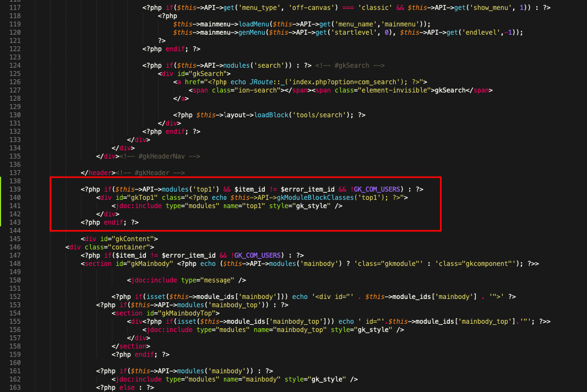Click 'mainbody' string on line 161
Viewport: 587px width, 392px height.
(227, 371)
